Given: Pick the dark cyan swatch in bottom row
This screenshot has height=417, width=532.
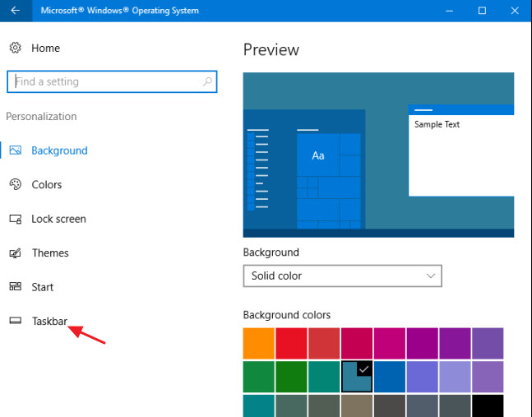Looking at the screenshot, I should [259, 405].
